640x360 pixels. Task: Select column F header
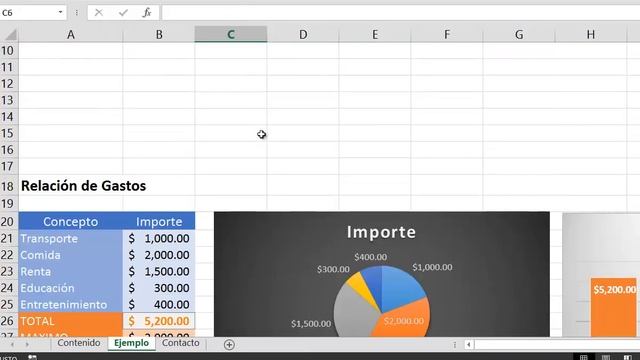447,34
